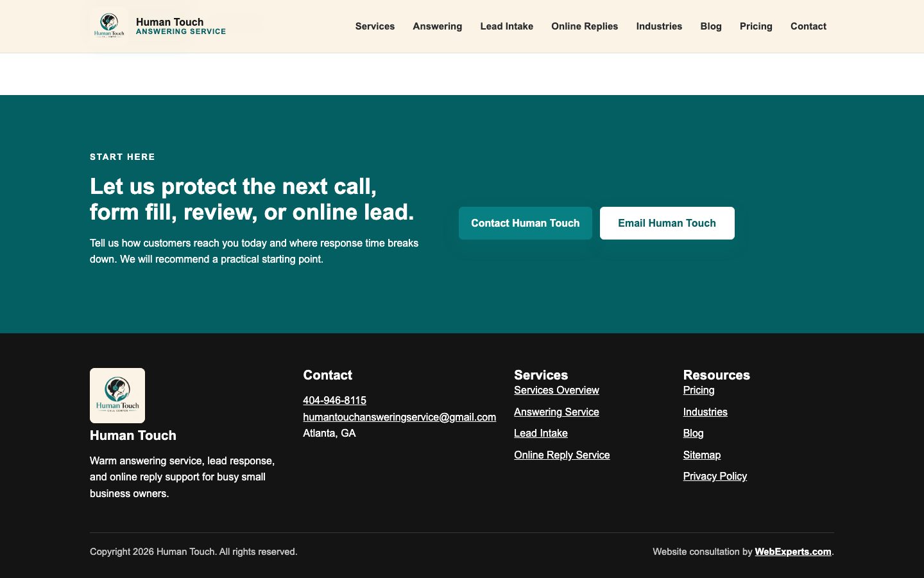Open the Blog link under Resources
Viewport: 924px width, 578px height.
(693, 433)
